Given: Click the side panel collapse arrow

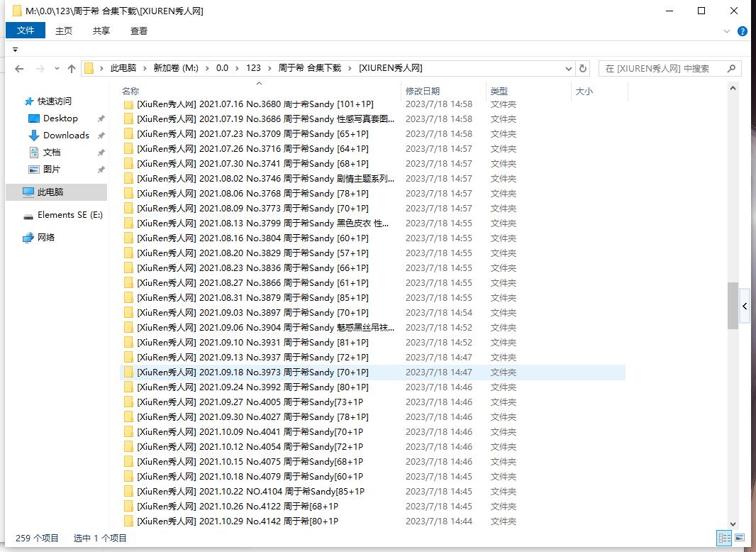Looking at the screenshot, I should 745,307.
